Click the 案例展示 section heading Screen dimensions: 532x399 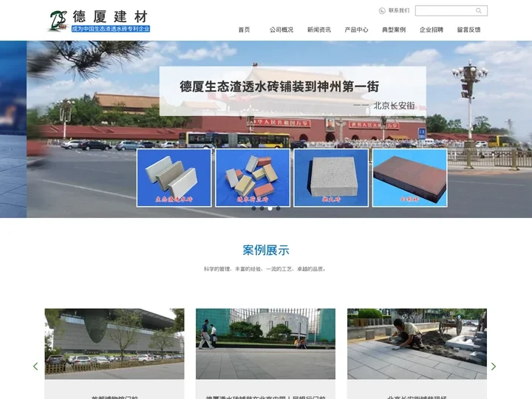[266, 250]
